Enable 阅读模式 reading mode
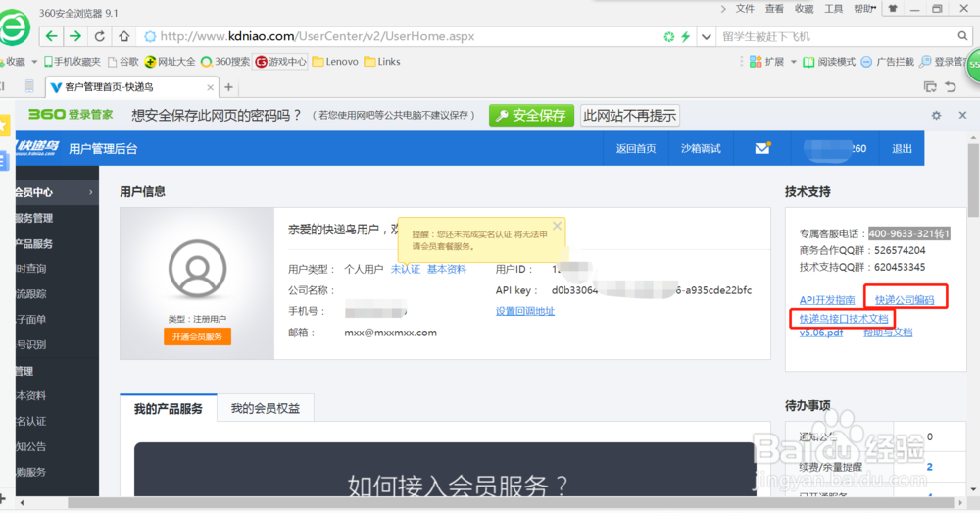 coord(829,62)
